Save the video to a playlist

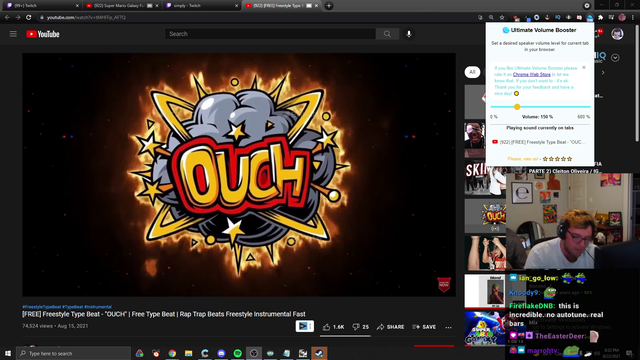coord(424,327)
